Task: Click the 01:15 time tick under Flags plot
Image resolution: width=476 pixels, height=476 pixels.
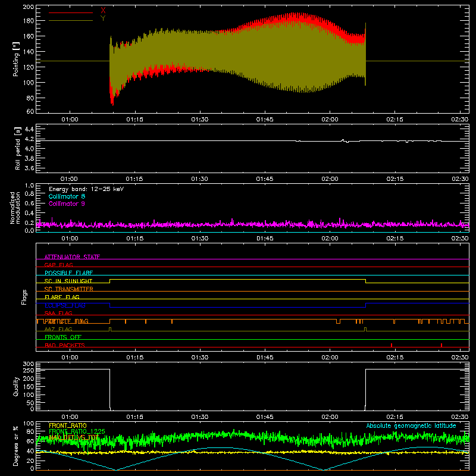Action: coord(134,358)
